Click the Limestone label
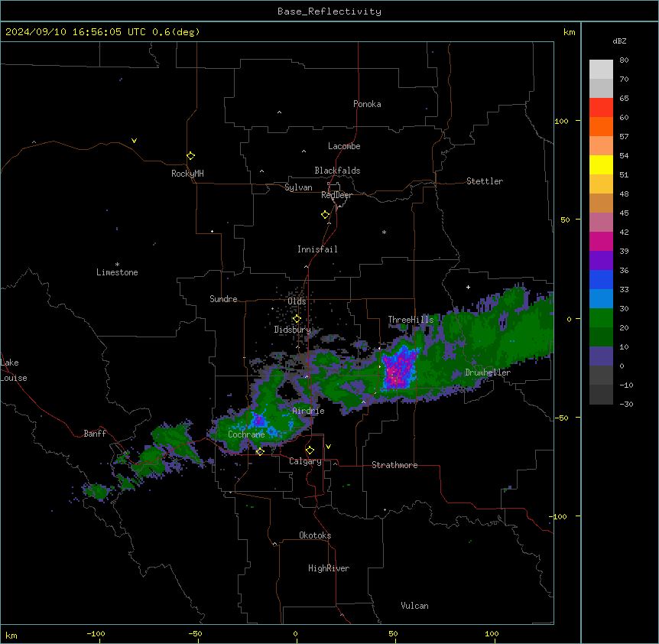 click(117, 272)
